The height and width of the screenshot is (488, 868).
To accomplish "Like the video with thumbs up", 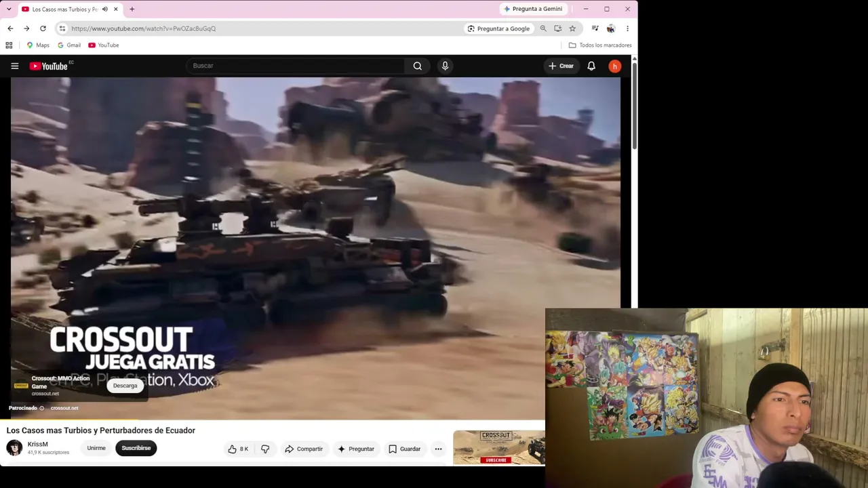I will (x=238, y=449).
